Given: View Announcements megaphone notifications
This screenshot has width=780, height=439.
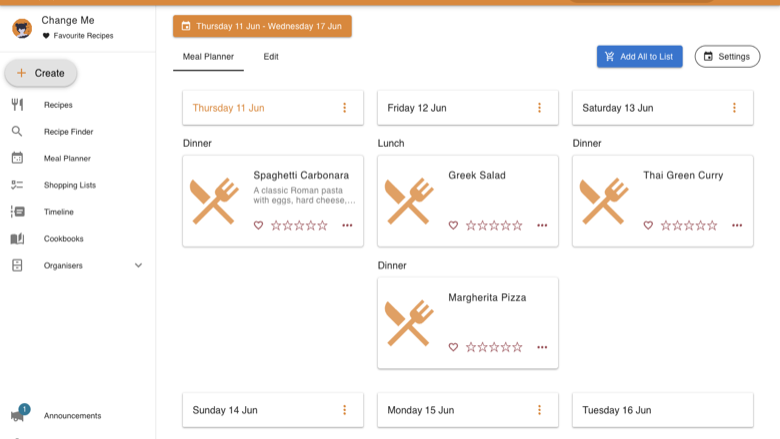Looking at the screenshot, I should 19,414.
